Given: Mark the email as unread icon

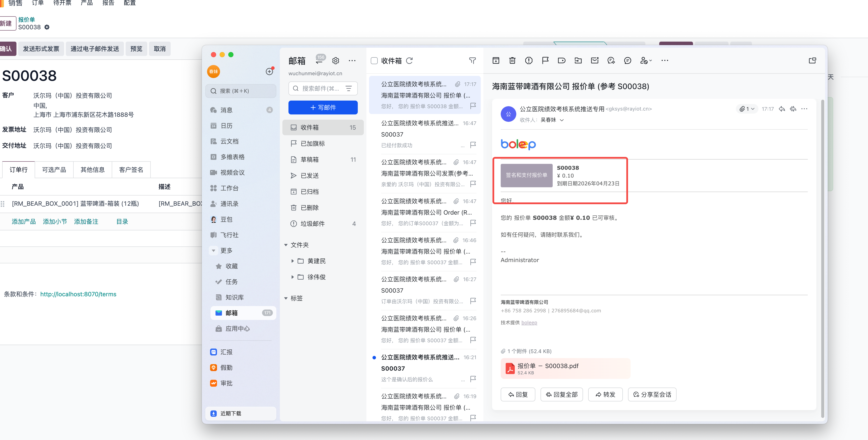Looking at the screenshot, I should tap(595, 61).
